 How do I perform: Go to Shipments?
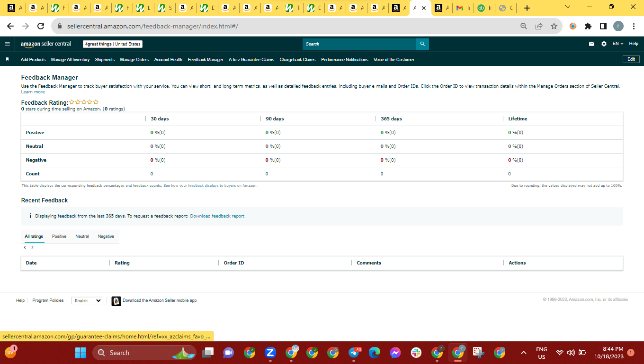105,60
